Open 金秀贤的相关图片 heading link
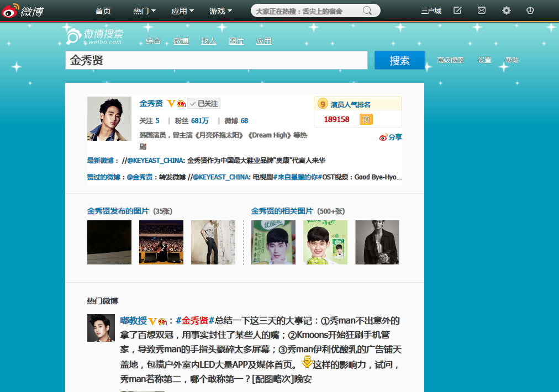Screen dimensions: 559x392 [282, 211]
